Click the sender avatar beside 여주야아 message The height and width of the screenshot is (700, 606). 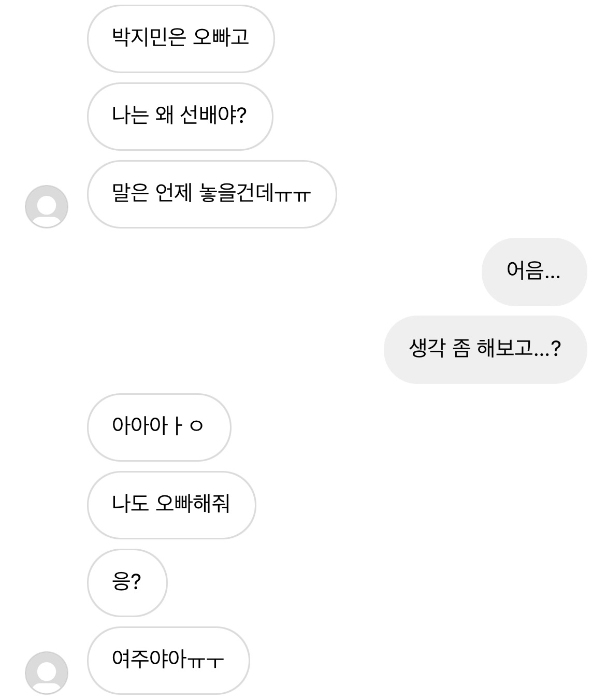click(47, 673)
